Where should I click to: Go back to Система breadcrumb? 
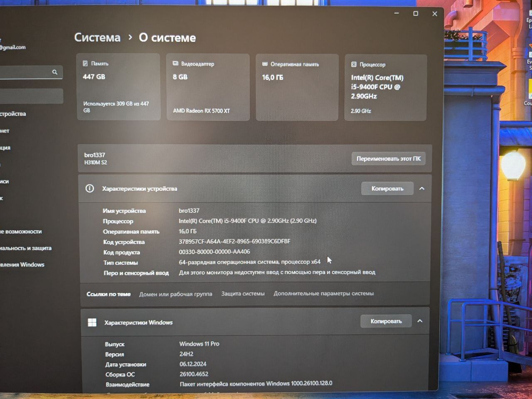coord(97,37)
